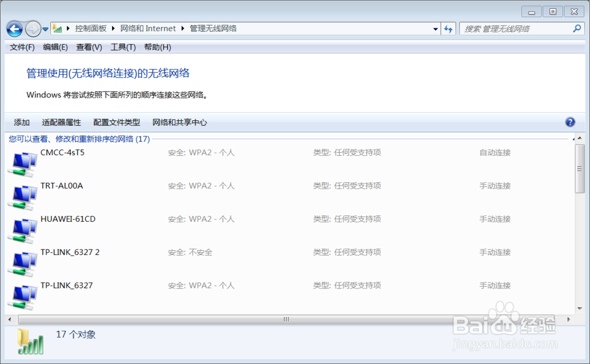The image size is (590, 364).
Task: Open 网络和共享中心 from the toolbar
Action: pos(179,122)
